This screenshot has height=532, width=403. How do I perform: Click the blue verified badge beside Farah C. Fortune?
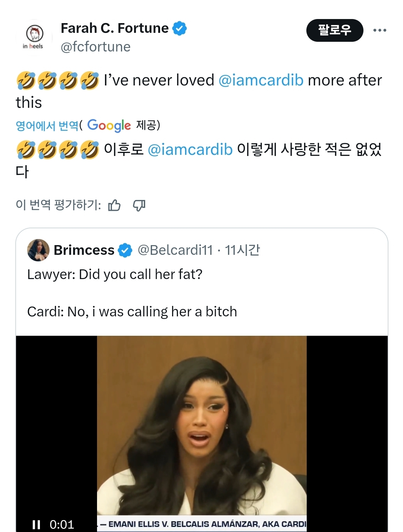179,28
